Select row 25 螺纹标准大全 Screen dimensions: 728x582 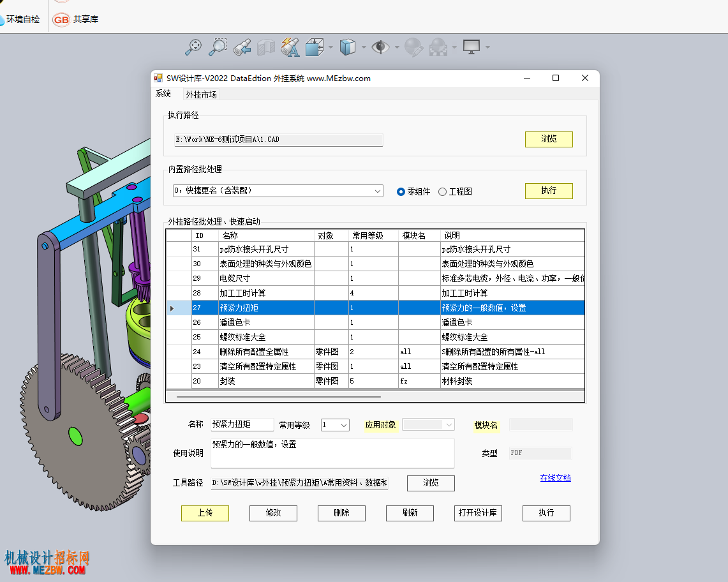(375, 337)
